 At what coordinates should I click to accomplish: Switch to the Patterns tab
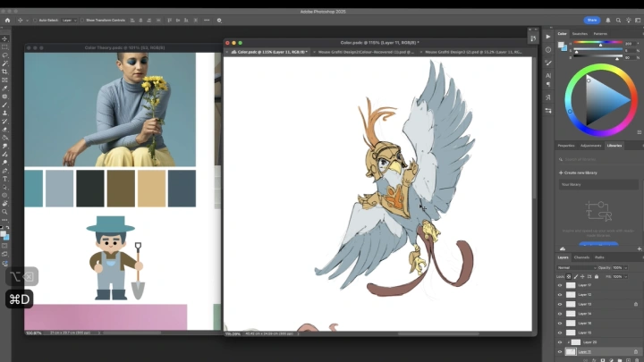[x=600, y=34]
